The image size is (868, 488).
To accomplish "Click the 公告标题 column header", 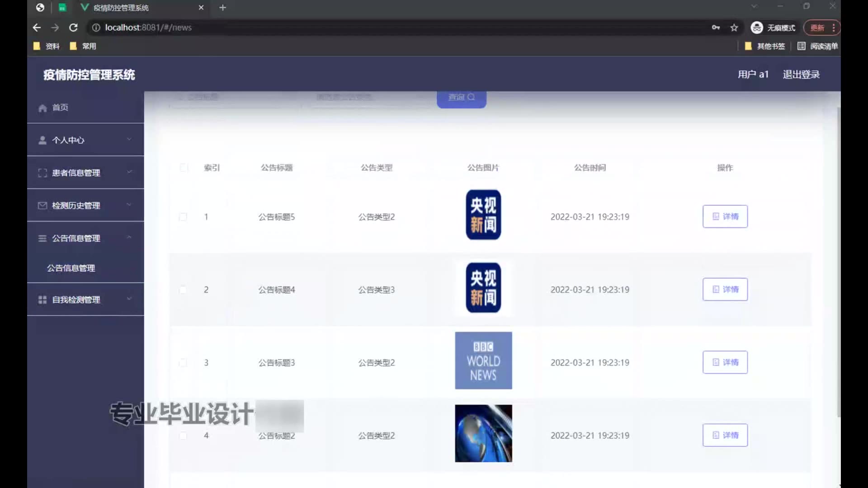I will point(277,168).
